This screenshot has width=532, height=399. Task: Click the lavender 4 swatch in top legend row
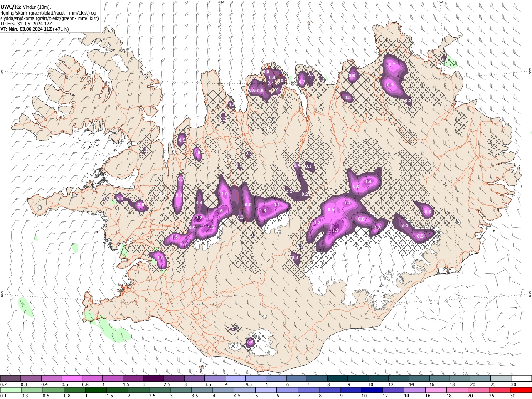point(234,378)
